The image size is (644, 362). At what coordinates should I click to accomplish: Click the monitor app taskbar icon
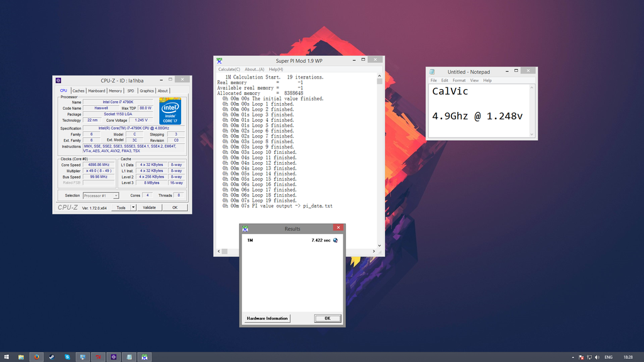82,357
